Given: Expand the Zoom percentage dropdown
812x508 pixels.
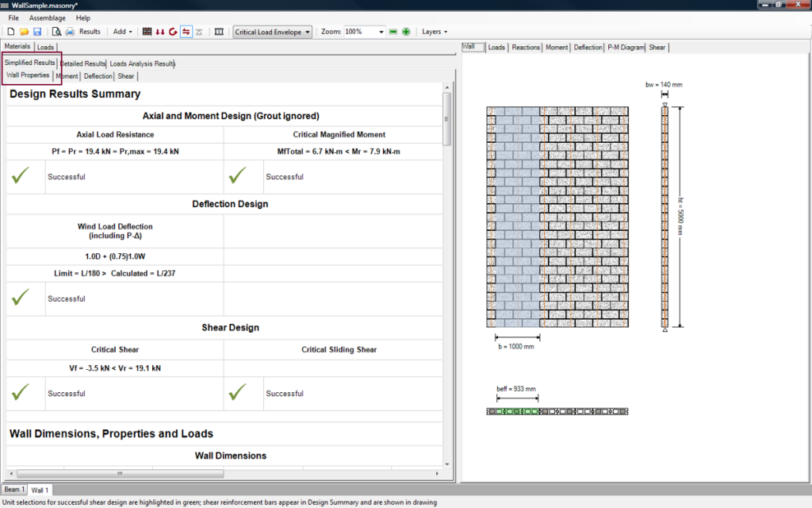Looking at the screenshot, I should (x=381, y=32).
